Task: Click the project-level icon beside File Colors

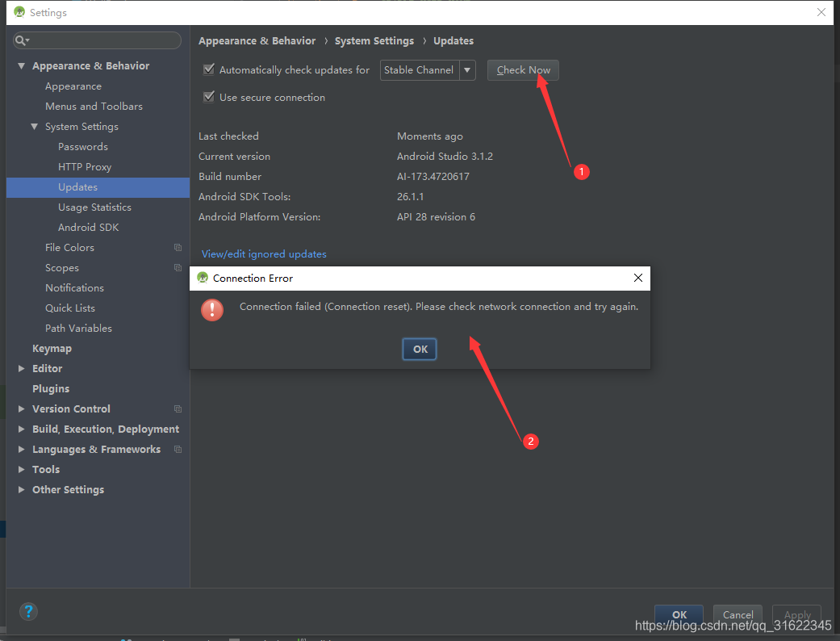Action: (x=178, y=248)
